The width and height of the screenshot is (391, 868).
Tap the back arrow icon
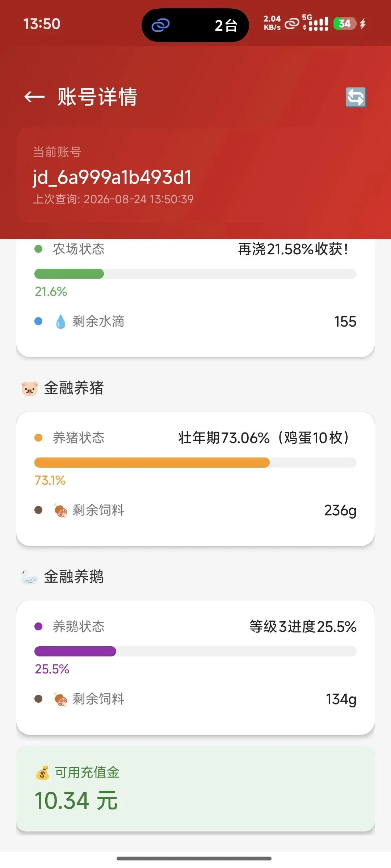(x=34, y=97)
